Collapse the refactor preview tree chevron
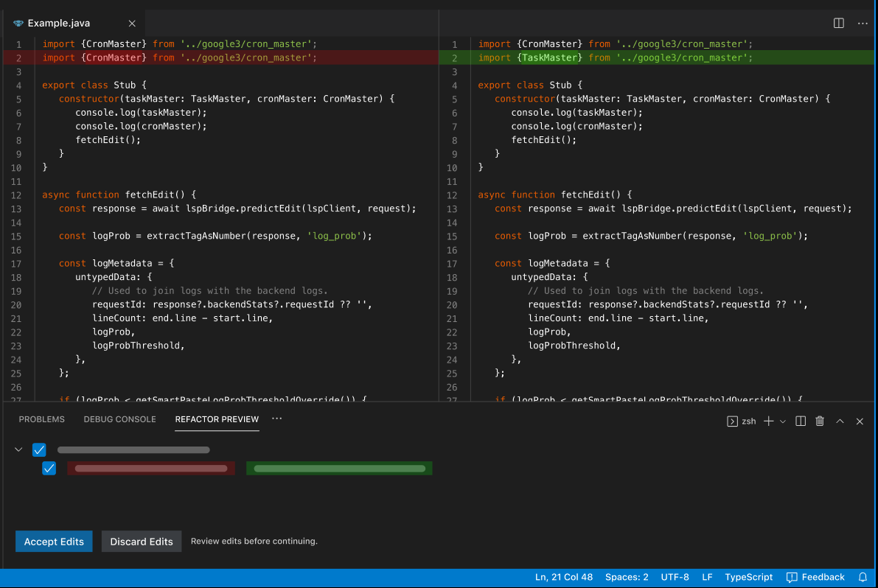The height and width of the screenshot is (588, 878). point(19,449)
